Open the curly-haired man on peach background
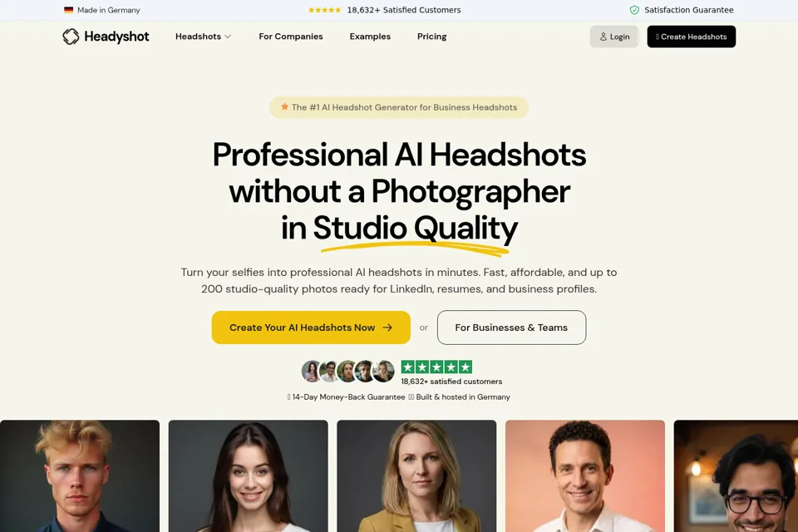 pyautogui.click(x=584, y=476)
